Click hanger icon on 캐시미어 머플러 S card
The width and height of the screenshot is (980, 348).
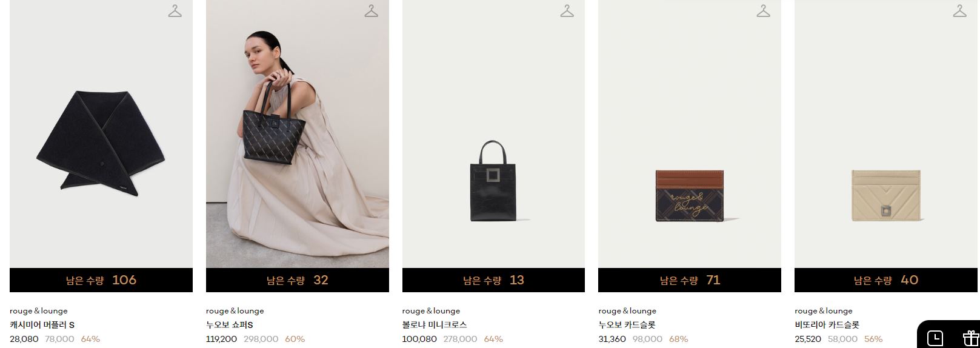175,11
